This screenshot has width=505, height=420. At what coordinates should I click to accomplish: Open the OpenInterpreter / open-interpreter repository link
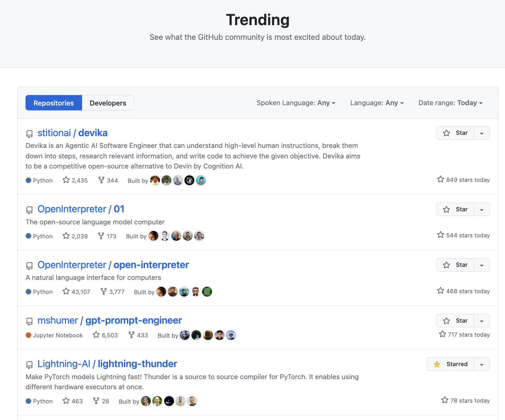point(113,265)
